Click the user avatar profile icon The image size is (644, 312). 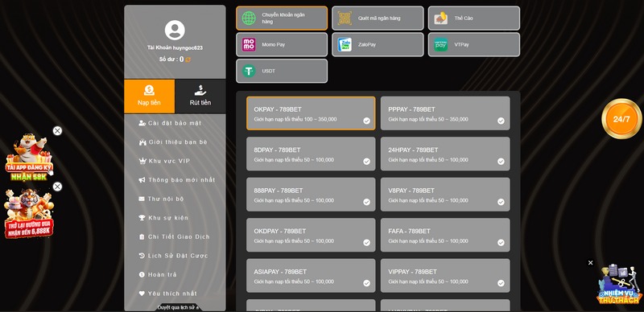click(175, 31)
